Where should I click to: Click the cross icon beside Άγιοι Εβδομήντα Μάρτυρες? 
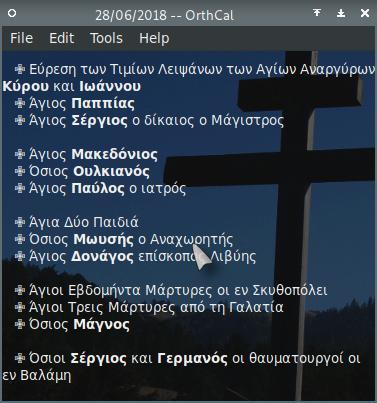tap(20, 290)
